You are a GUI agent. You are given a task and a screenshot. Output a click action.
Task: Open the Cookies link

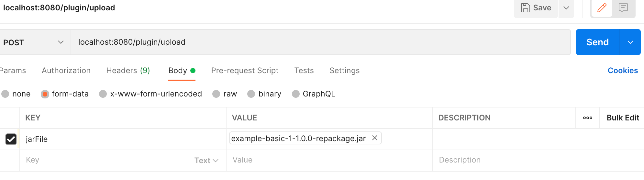pyautogui.click(x=622, y=71)
